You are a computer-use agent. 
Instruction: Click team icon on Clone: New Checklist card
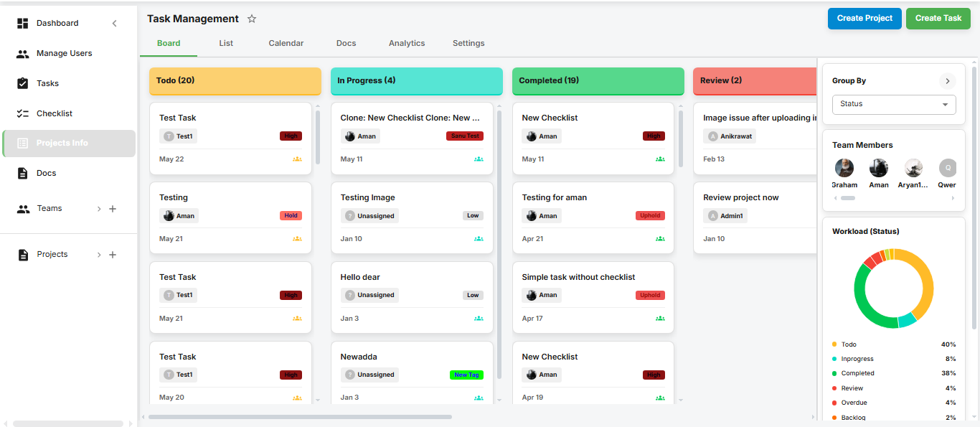click(x=479, y=159)
